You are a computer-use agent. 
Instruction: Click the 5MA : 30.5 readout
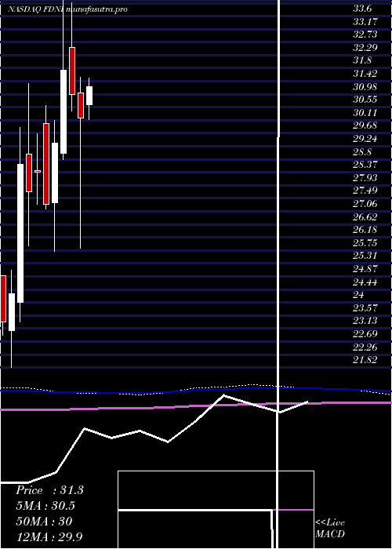pos(45,506)
